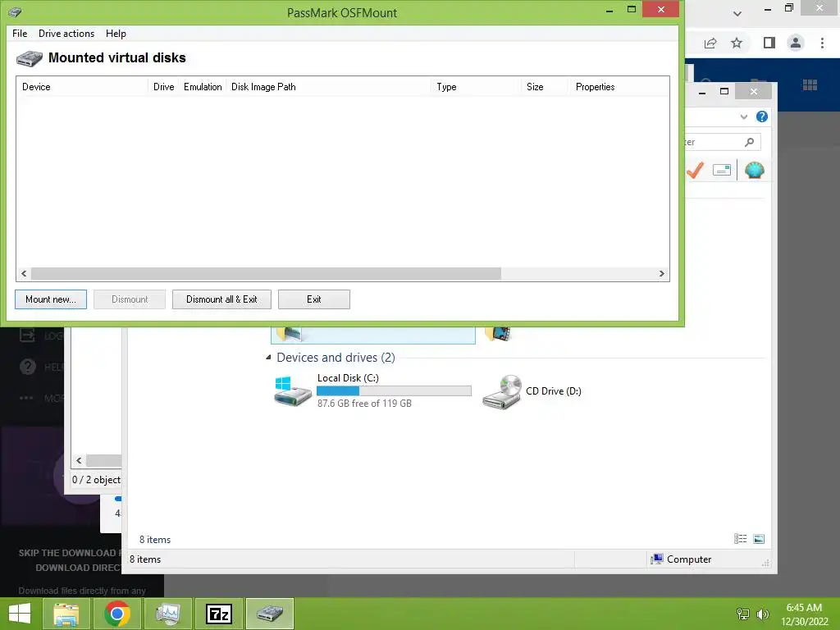The image size is (840, 630).
Task: Bookmark page with Chrome star icon
Action: (737, 43)
